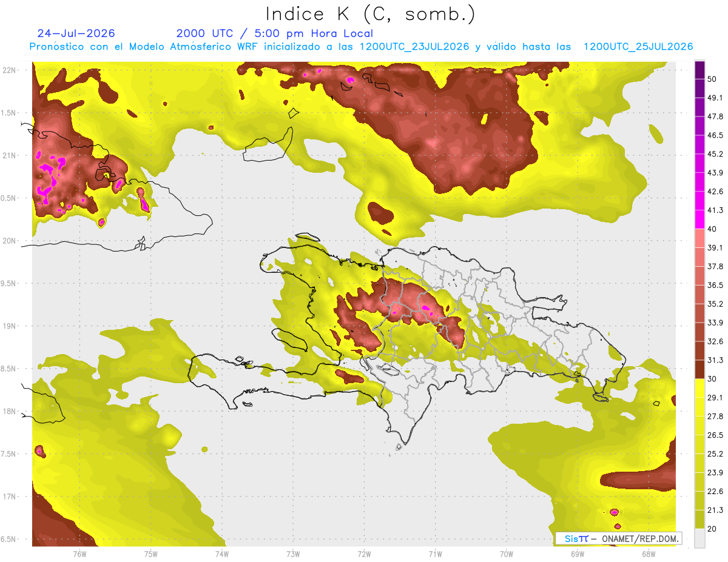Select the "21N" latitude label
The width and height of the screenshot is (728, 562).
click(9, 155)
